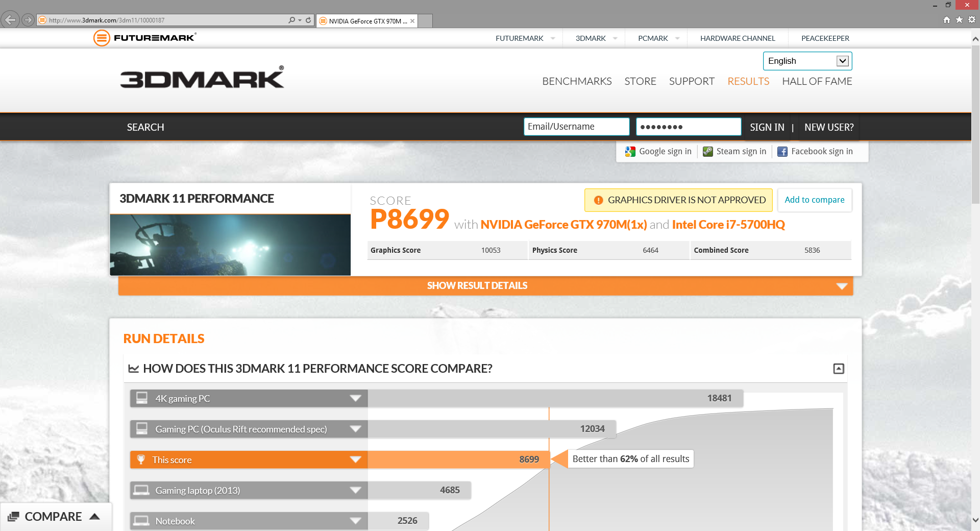Click the address bar search magnifier icon

[x=291, y=20]
